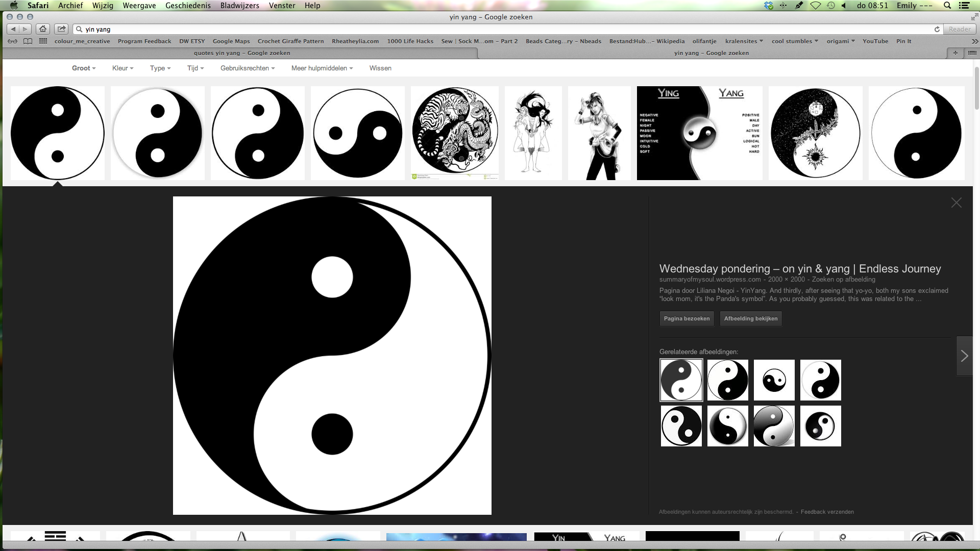Screen dimensions: 980x551
Task: Go to next image with right arrow
Action: pyautogui.click(x=964, y=356)
